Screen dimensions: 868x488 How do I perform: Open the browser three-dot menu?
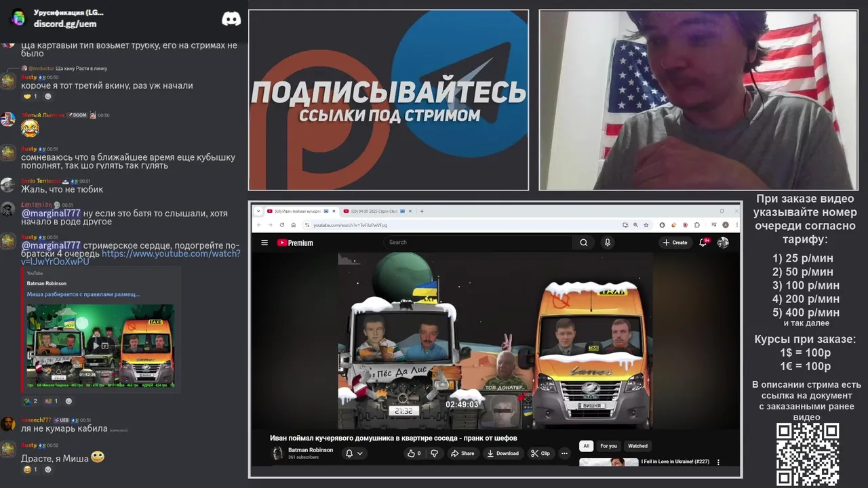pyautogui.click(x=736, y=225)
